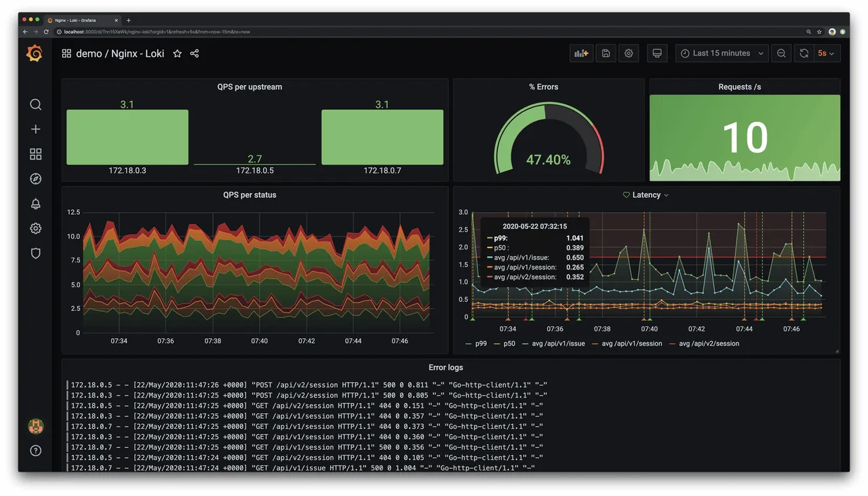The height and width of the screenshot is (496, 868).
Task: Cycle view mode with monitor icon
Action: pos(657,54)
